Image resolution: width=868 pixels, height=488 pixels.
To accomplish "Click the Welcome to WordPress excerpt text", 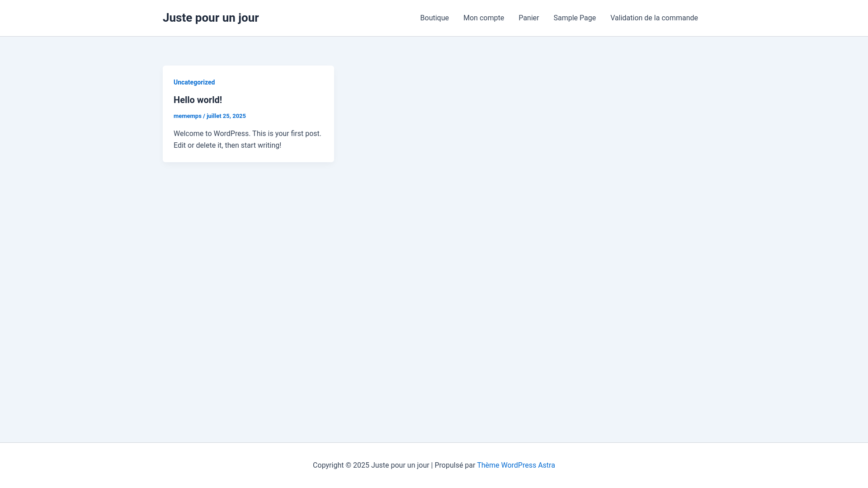I will pos(247,140).
